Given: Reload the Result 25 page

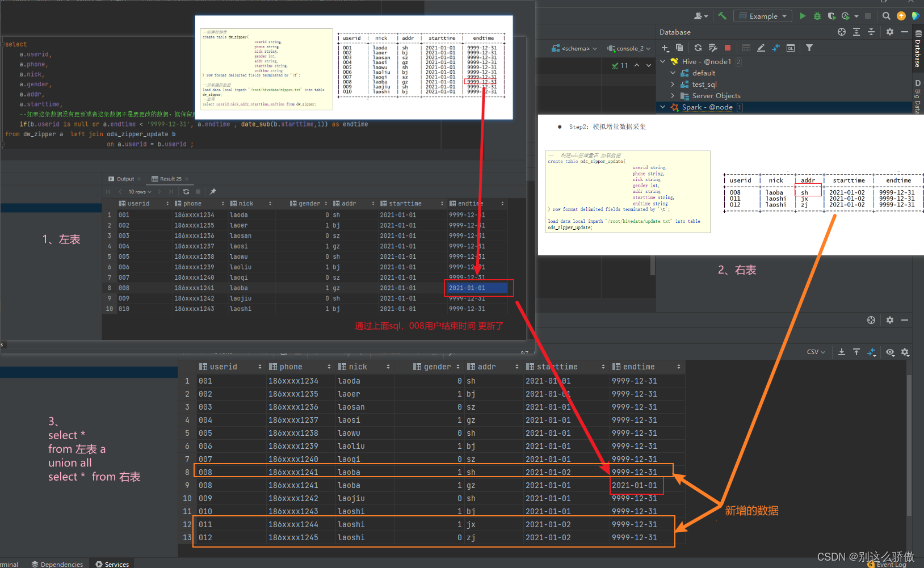Looking at the screenshot, I should (186, 192).
